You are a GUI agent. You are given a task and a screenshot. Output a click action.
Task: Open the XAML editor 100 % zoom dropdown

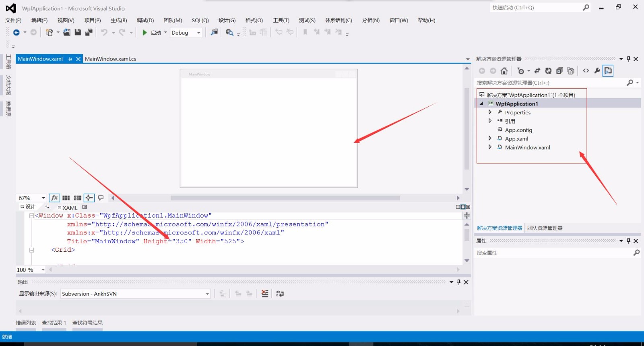(x=43, y=270)
